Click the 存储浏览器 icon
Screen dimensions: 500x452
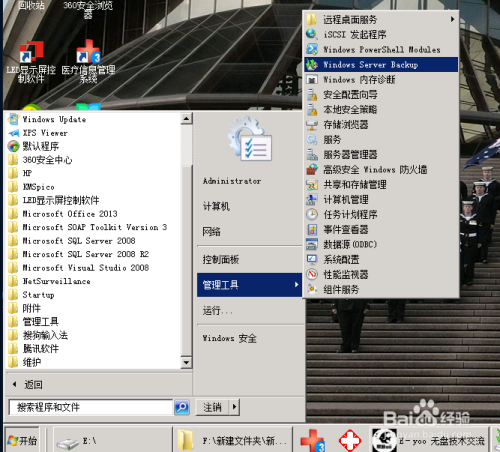coord(312,125)
